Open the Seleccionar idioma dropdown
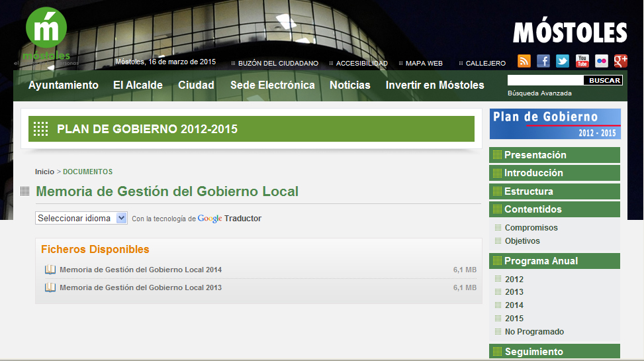Screen dimensions: 644x361 tap(81, 218)
